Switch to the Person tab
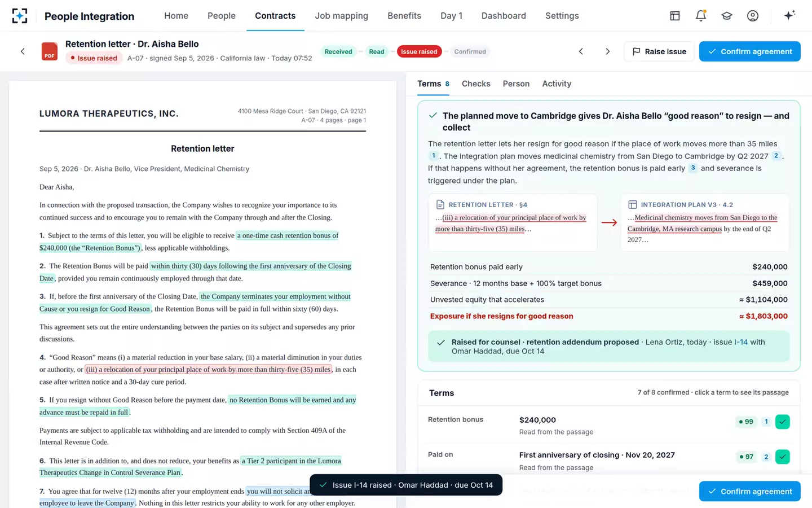Viewport: 812px width, 508px height. (x=516, y=84)
